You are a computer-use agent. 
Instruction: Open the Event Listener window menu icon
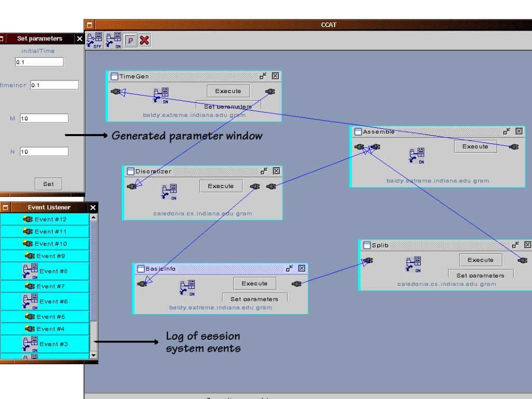click(5, 207)
